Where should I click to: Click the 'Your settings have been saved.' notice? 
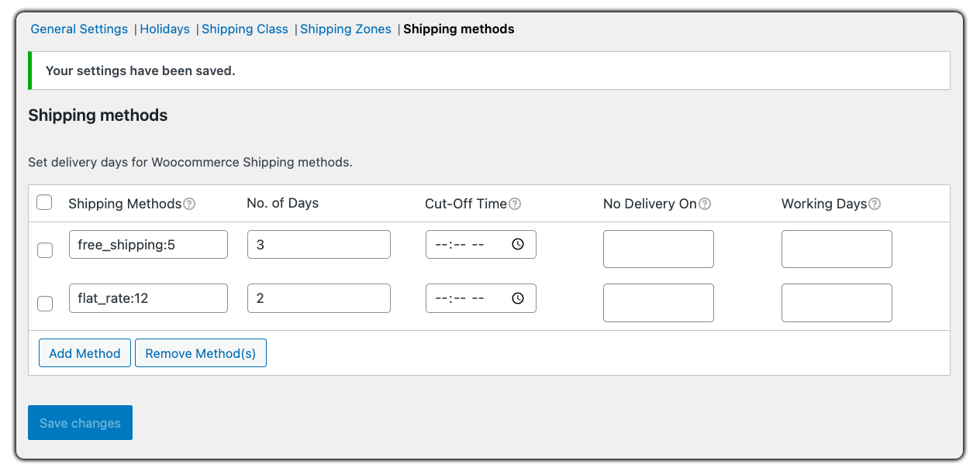click(489, 70)
